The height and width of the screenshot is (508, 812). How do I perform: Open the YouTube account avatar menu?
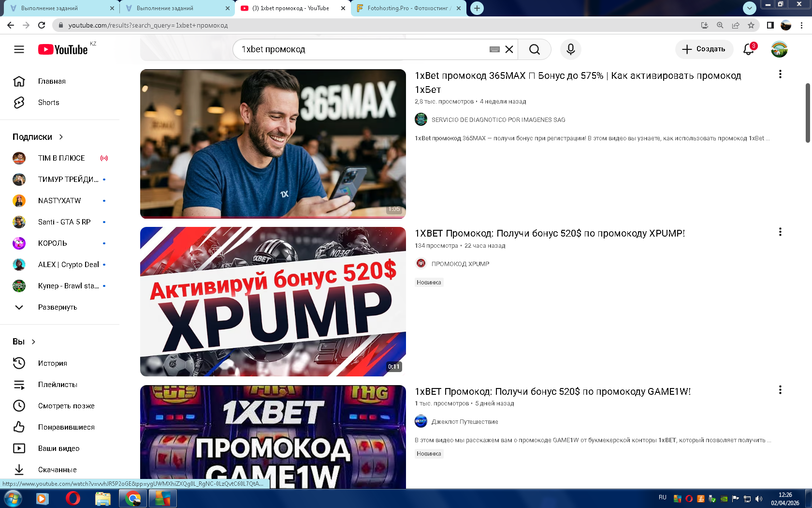[779, 49]
